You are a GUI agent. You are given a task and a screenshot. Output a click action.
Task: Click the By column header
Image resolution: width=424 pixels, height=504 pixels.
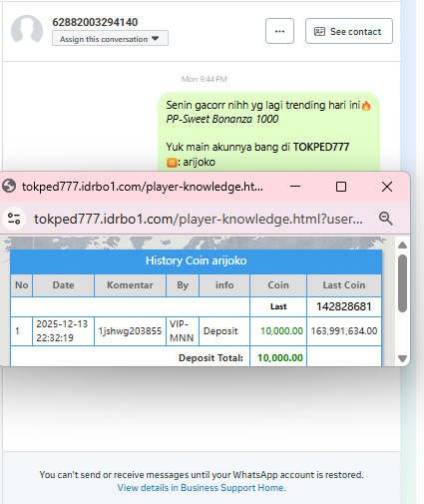pyautogui.click(x=183, y=285)
